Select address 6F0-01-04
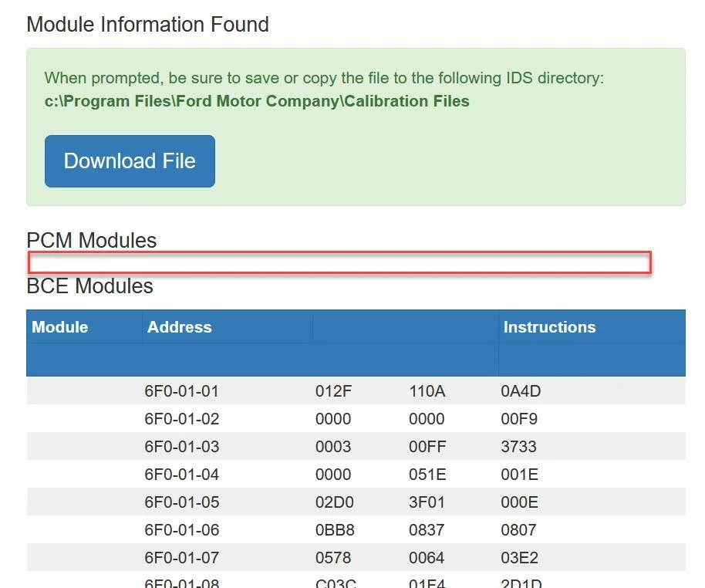The width and height of the screenshot is (705, 588). tap(181, 475)
